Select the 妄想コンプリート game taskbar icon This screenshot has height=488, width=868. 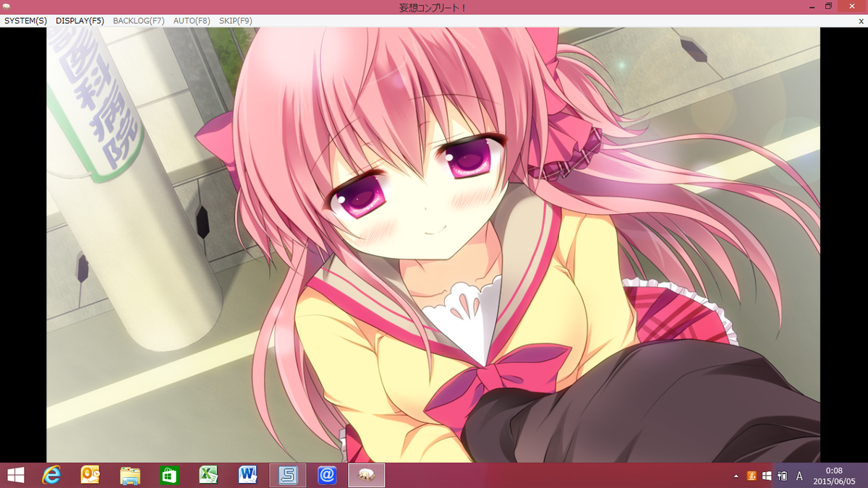click(367, 475)
